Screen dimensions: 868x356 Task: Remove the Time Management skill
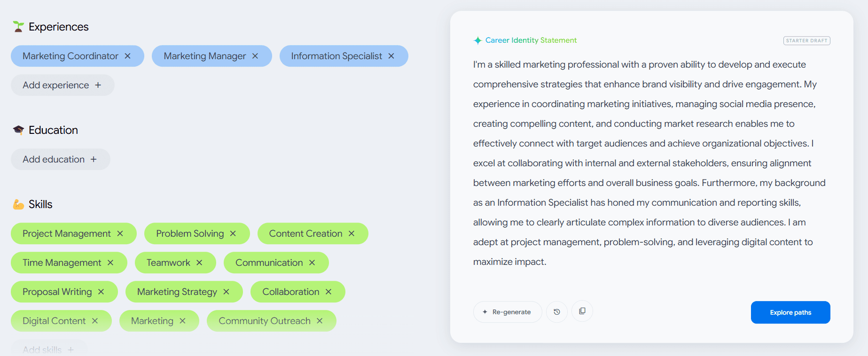[x=110, y=263]
